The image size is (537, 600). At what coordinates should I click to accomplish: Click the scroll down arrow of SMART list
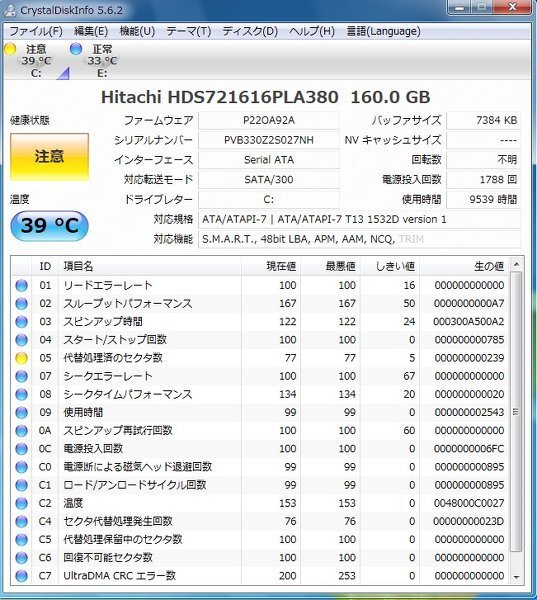(x=516, y=577)
